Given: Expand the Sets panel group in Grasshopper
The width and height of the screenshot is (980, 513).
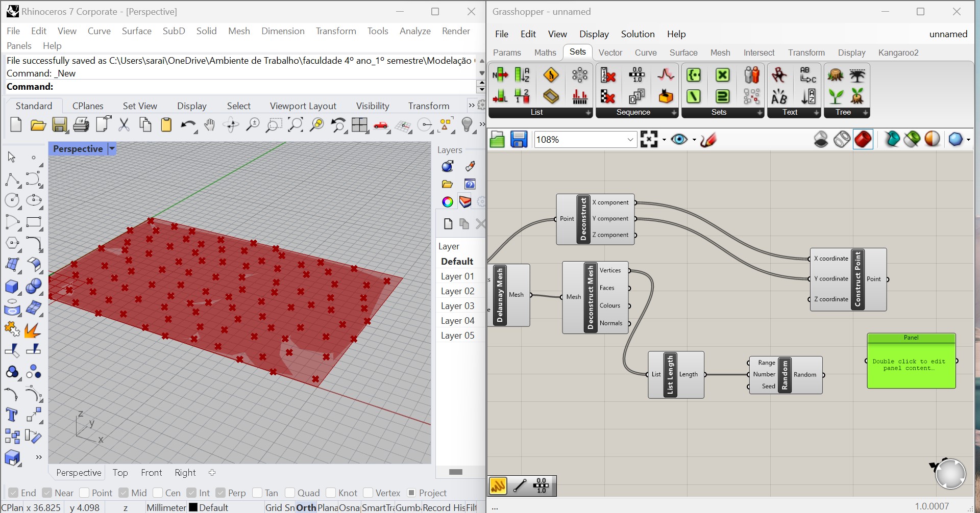Looking at the screenshot, I should click(759, 113).
